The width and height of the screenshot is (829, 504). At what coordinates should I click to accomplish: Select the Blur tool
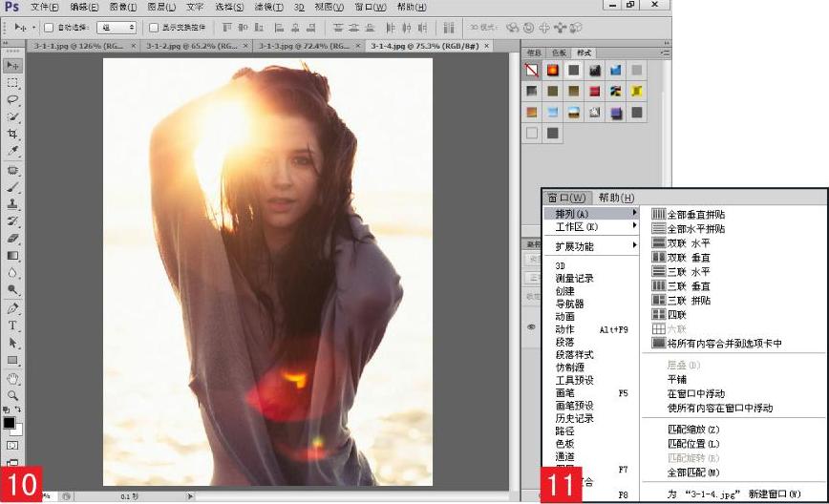point(12,273)
